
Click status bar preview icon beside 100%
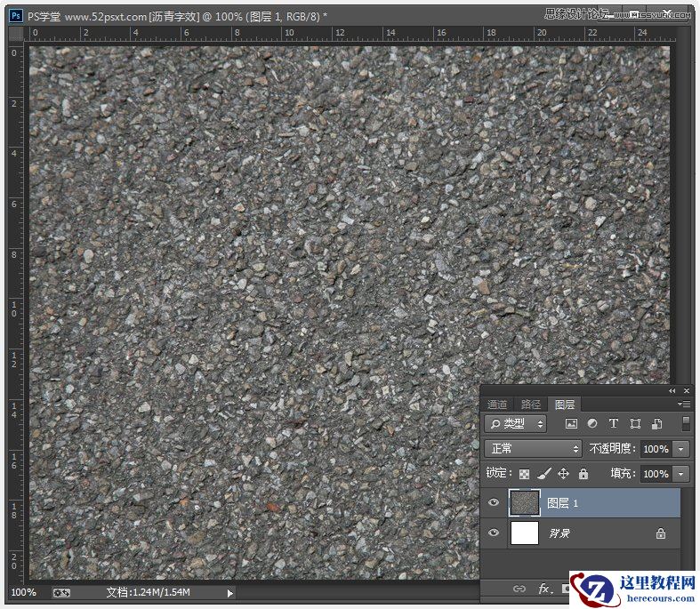(61, 593)
